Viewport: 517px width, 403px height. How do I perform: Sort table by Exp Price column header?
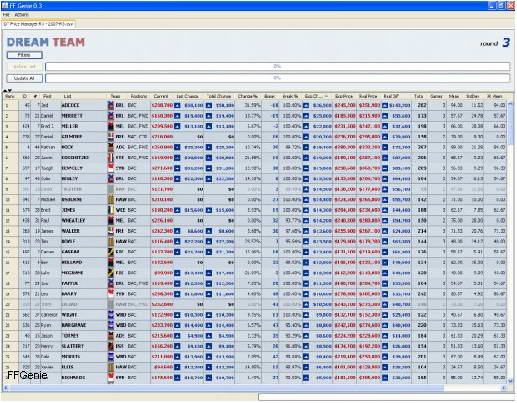pyautogui.click(x=344, y=96)
